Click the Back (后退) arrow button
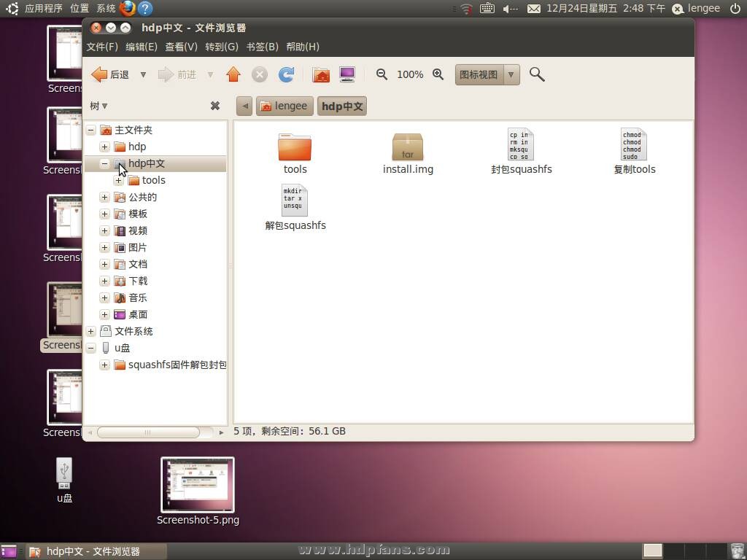The image size is (747, 560). [x=109, y=75]
